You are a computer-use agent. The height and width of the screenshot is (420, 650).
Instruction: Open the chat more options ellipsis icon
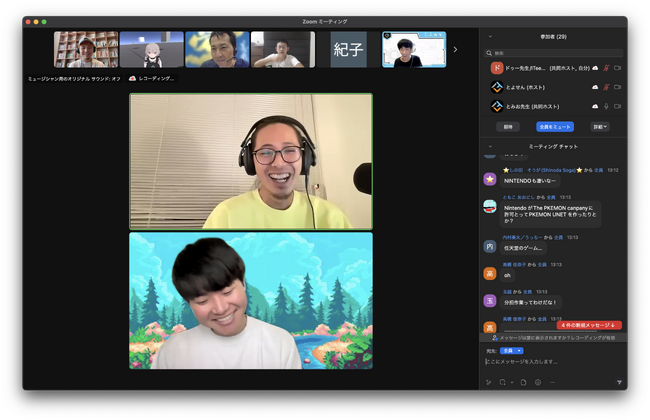tap(552, 383)
